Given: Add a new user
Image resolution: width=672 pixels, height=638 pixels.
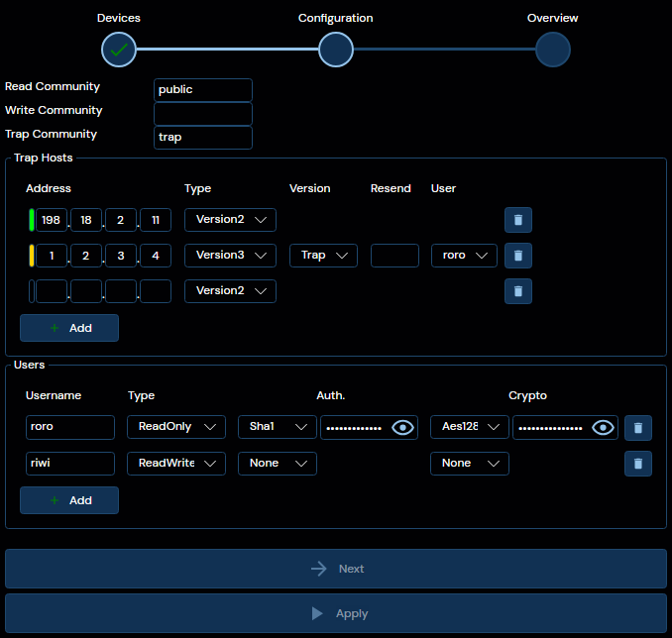Looking at the screenshot, I should click(69, 500).
